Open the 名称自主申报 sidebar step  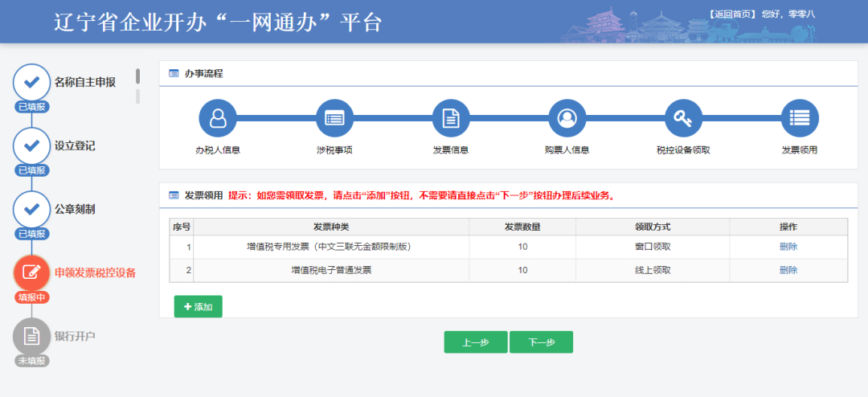[x=85, y=83]
